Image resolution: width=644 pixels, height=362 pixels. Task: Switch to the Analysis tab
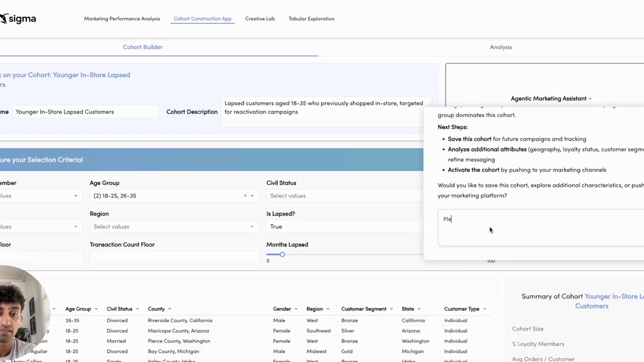pos(501,47)
